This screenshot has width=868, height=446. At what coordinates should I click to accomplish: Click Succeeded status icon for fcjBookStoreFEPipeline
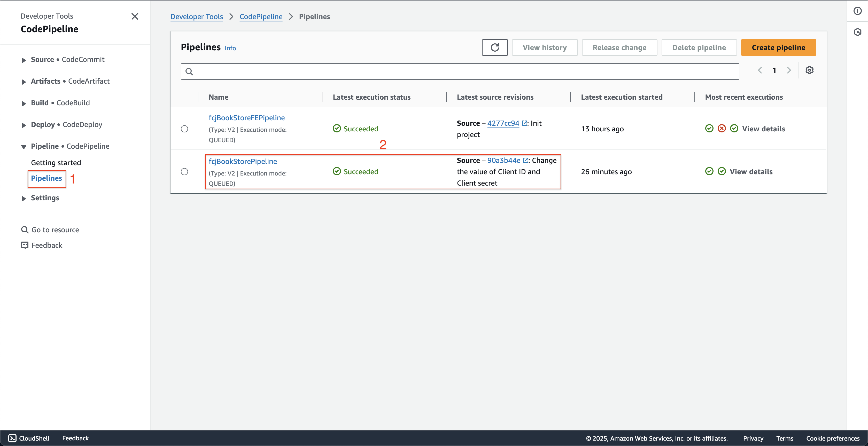tap(337, 129)
